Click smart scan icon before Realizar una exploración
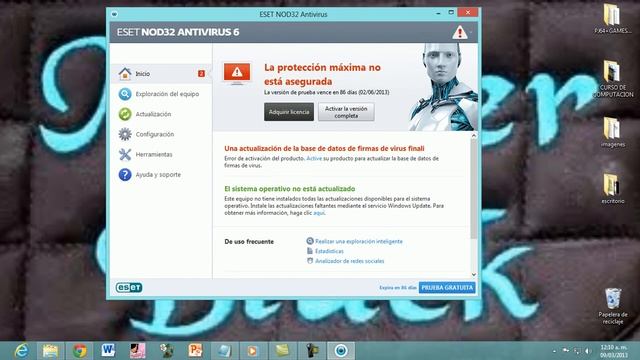The width and height of the screenshot is (640, 360). pyautogui.click(x=310, y=241)
